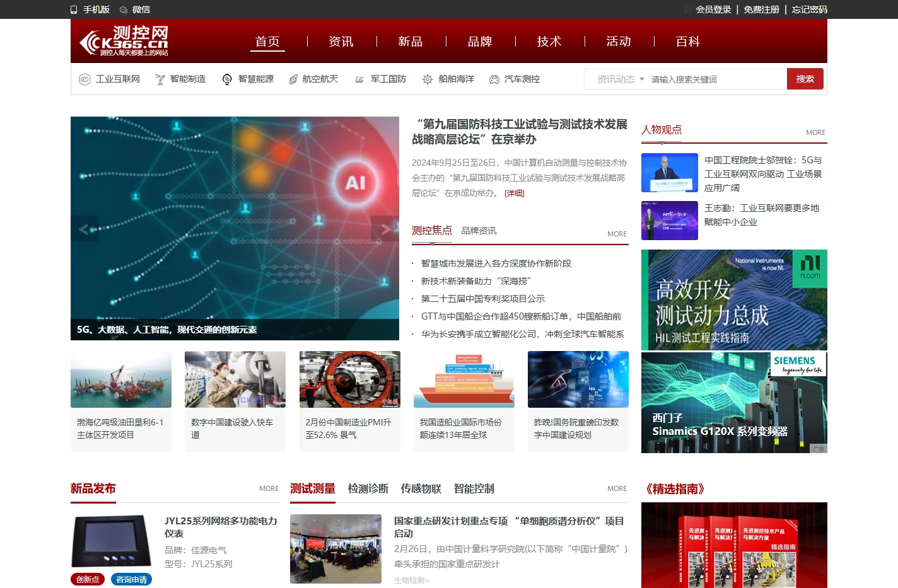Open 新技术新装备助力“深海捞” news item
This screenshot has width=898, height=588.
pyautogui.click(x=476, y=281)
